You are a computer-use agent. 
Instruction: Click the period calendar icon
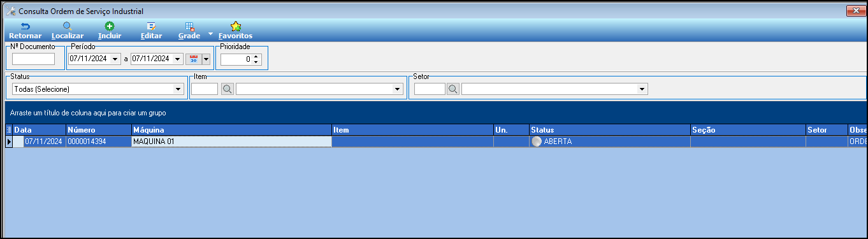(x=194, y=59)
